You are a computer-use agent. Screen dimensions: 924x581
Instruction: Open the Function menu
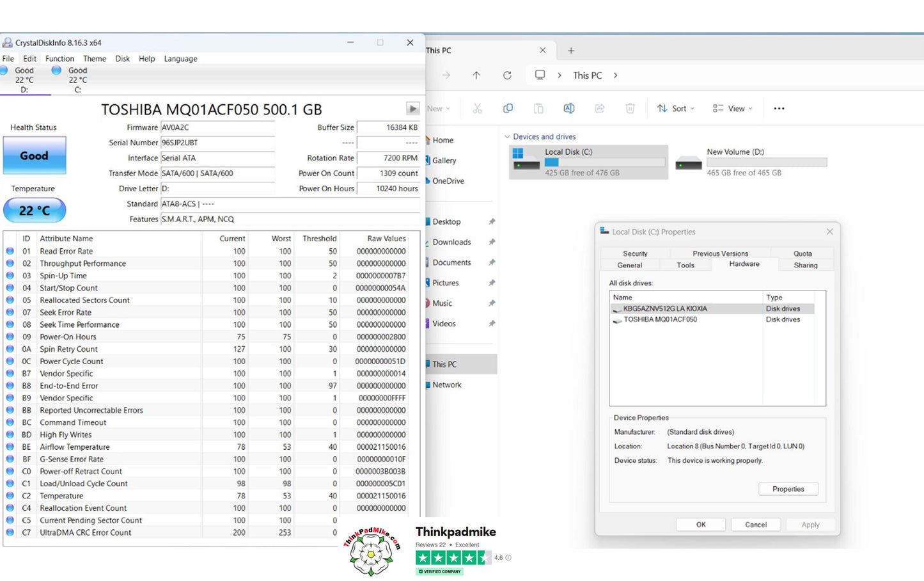[59, 59]
